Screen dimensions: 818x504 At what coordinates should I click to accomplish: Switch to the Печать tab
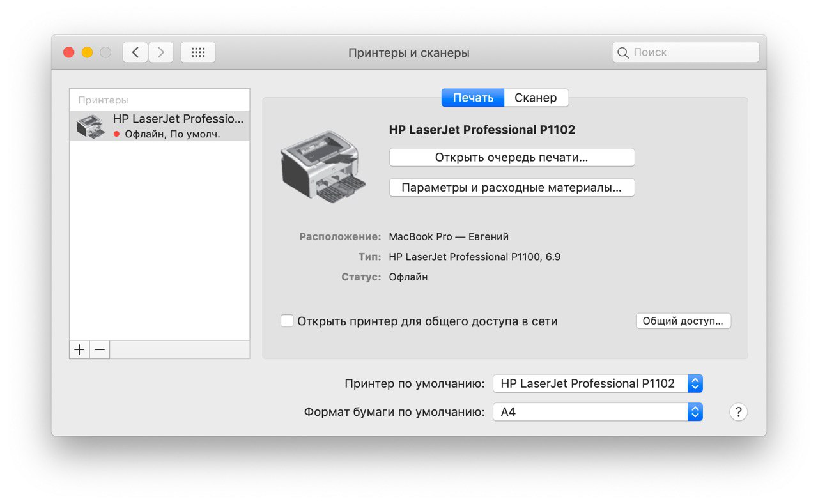pos(473,98)
